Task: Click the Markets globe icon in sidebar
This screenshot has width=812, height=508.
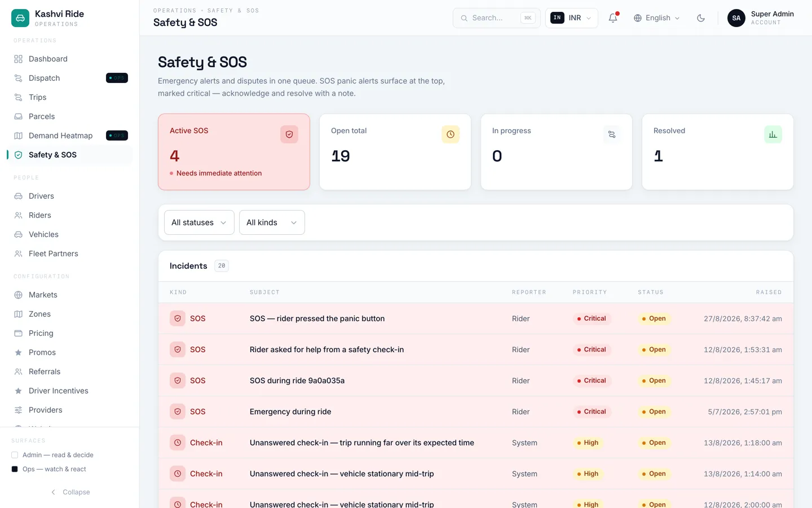Action: pos(18,295)
